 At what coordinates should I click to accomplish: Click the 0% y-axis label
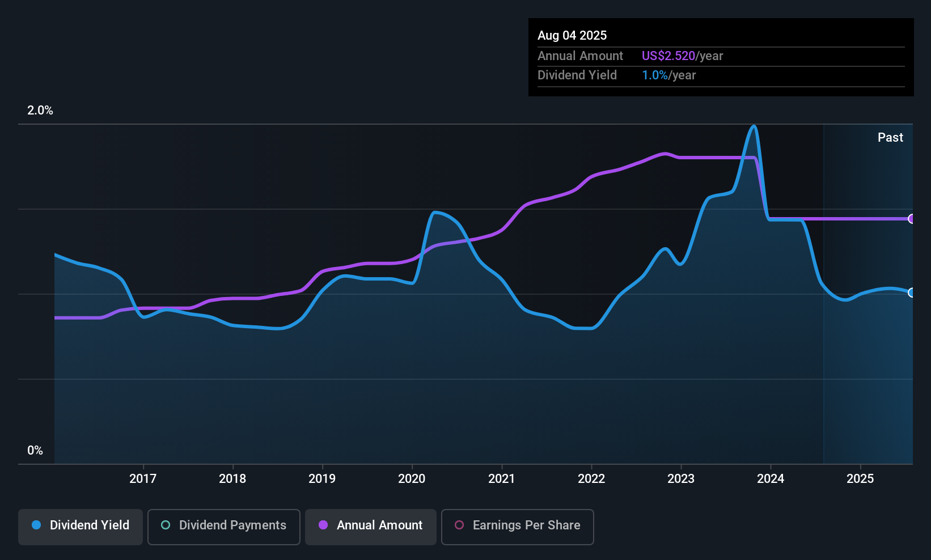click(35, 451)
